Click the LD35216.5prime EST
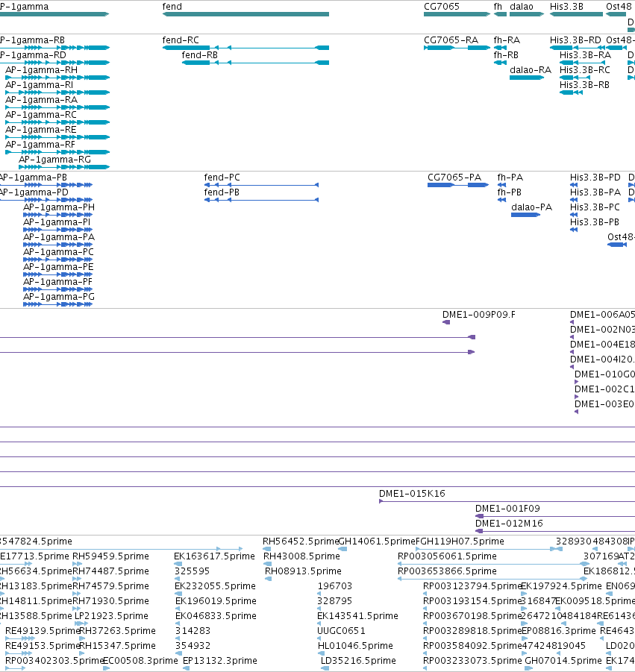Viewport: 635px width, 672px height. (x=325, y=668)
